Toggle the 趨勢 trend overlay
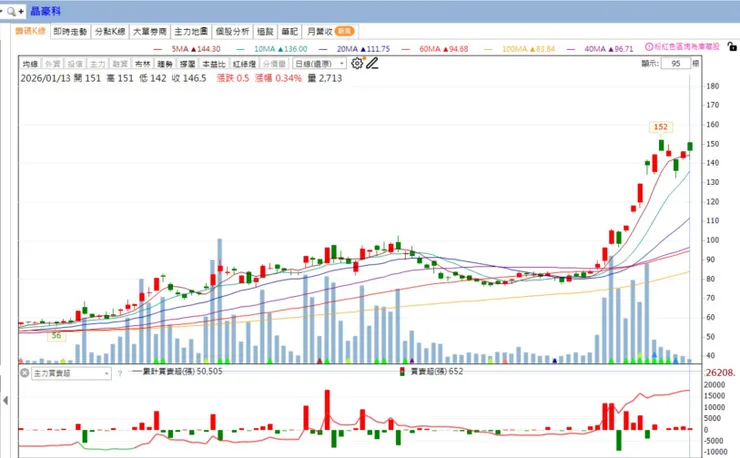The height and width of the screenshot is (458, 740). point(165,64)
